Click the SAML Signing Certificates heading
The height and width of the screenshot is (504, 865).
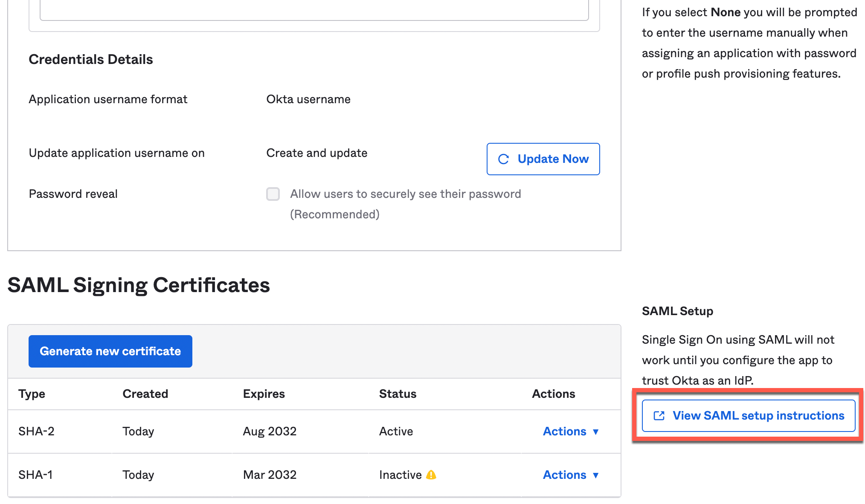pos(139,285)
